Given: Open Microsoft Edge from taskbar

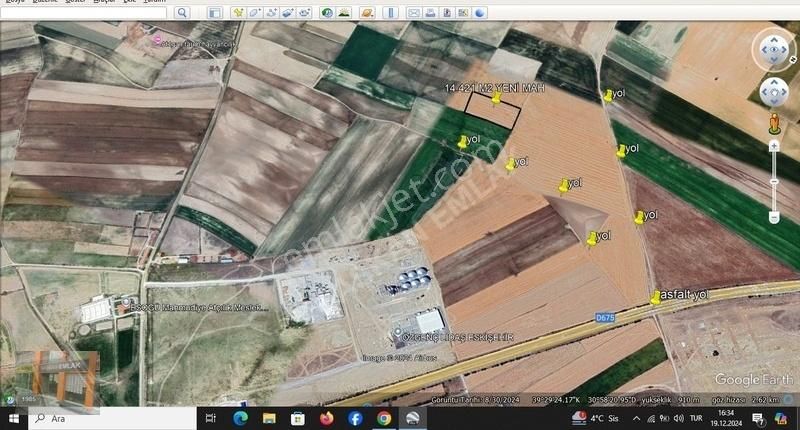Looking at the screenshot, I should 240,419.
